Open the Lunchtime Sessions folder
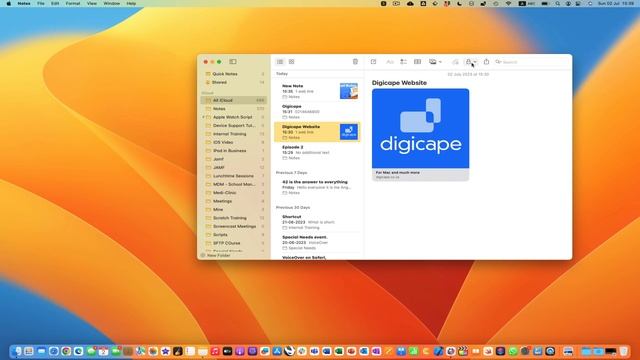This screenshot has width=640, height=360. pos(234,176)
